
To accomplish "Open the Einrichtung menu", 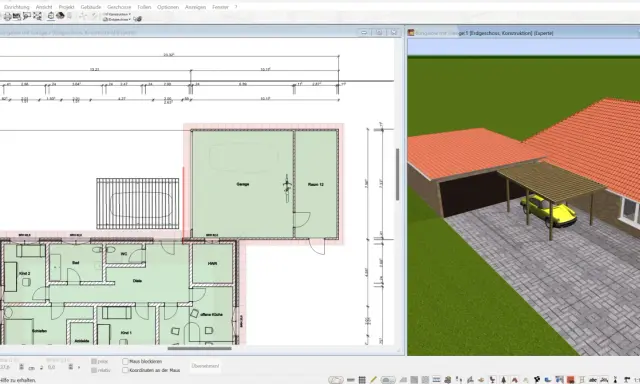I will (x=16, y=7).
